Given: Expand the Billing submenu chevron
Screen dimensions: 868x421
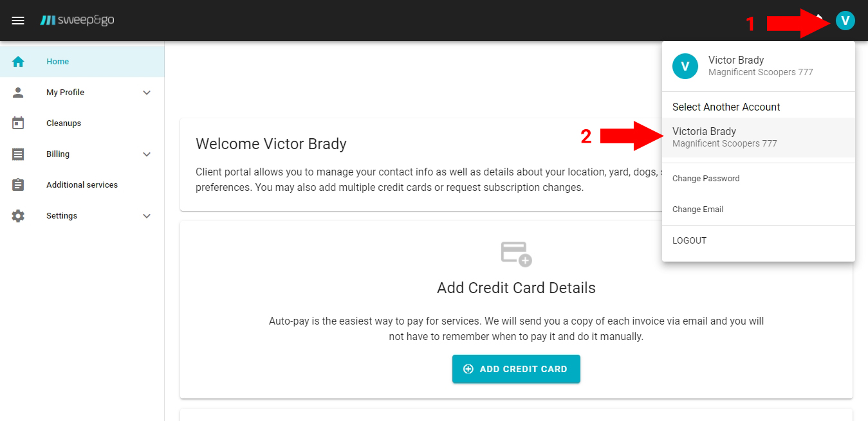Looking at the screenshot, I should 147,154.
